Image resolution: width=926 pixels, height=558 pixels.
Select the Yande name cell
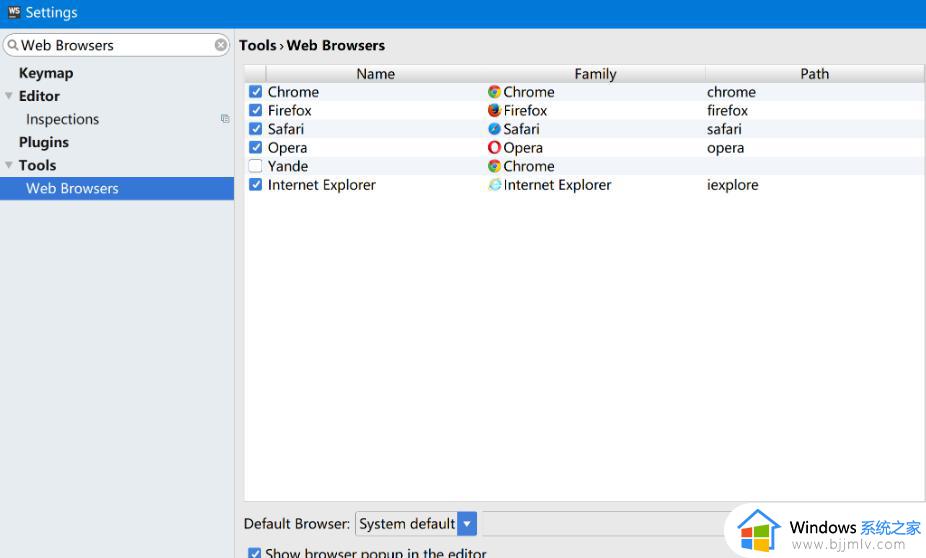point(376,166)
